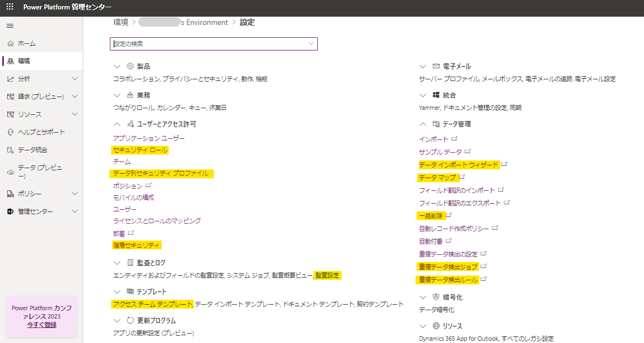Click 今すぐ登録 conference link
The image size is (644, 343).
(42, 325)
